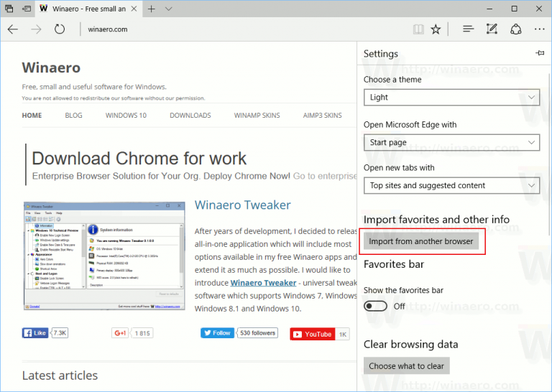The width and height of the screenshot is (552, 392).
Task: Show tab previews chevron
Action: (x=169, y=9)
